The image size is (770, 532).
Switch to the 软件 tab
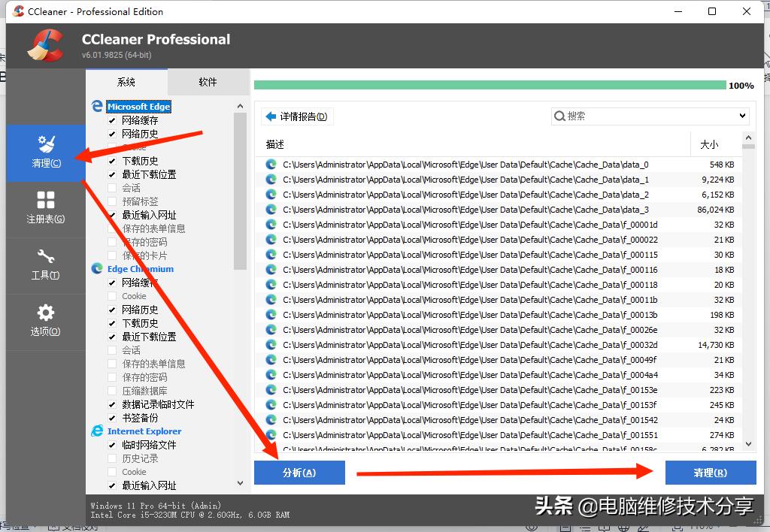[x=208, y=81]
